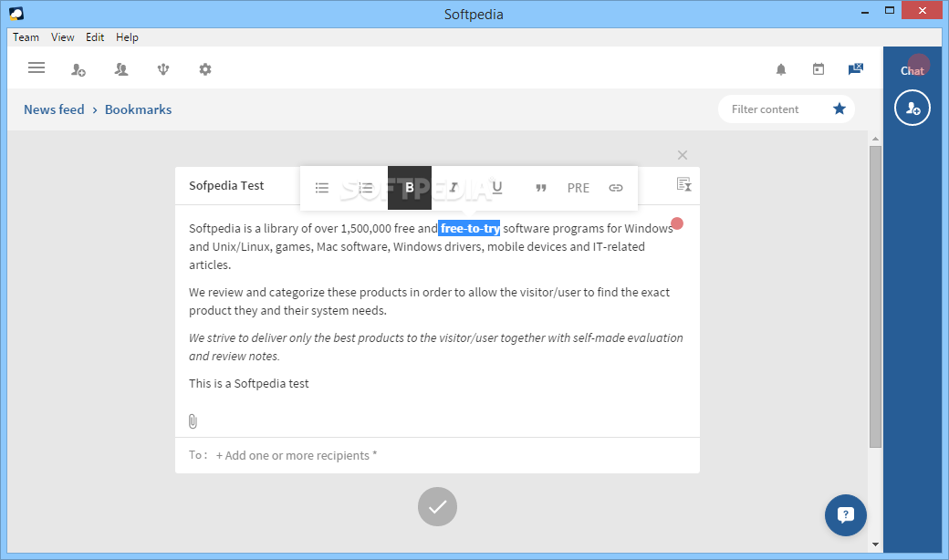Click the scrollbar up arrow
Viewport: 949px width, 560px height.
point(875,139)
